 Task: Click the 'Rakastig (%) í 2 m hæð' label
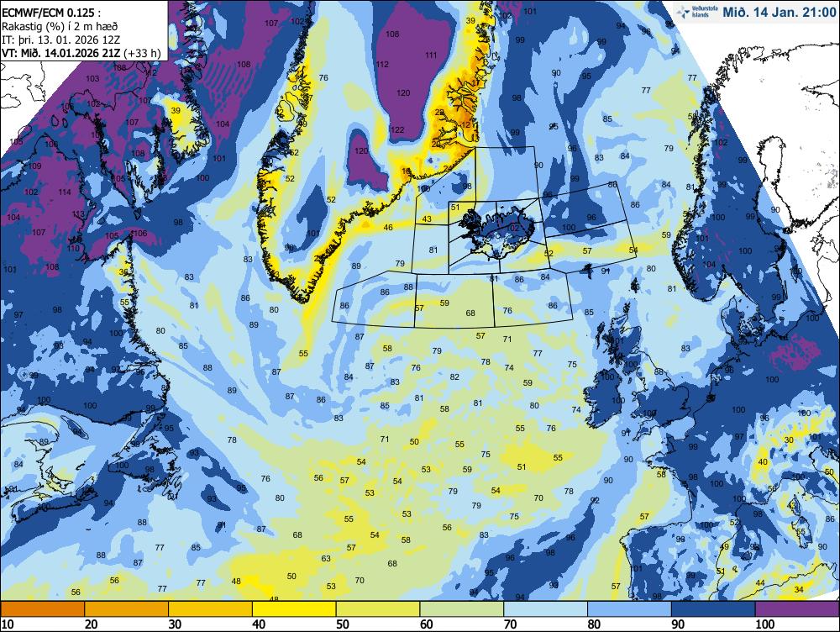tap(59, 26)
